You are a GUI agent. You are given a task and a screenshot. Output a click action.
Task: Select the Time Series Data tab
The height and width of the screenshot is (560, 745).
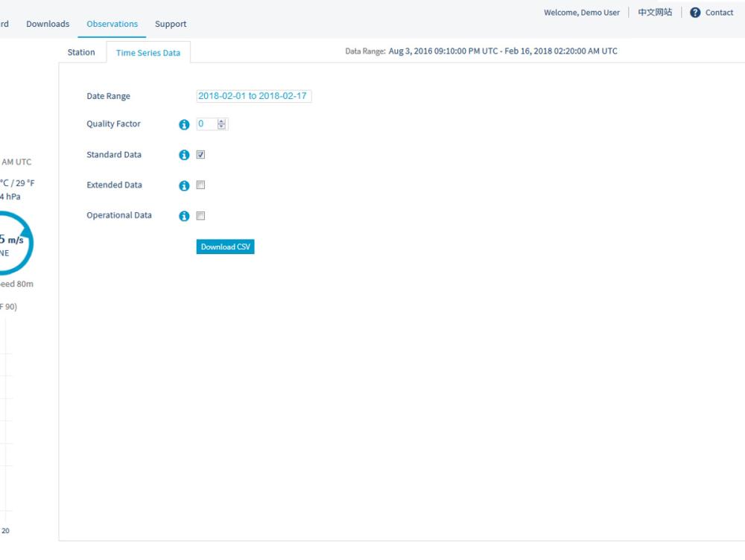tap(148, 53)
